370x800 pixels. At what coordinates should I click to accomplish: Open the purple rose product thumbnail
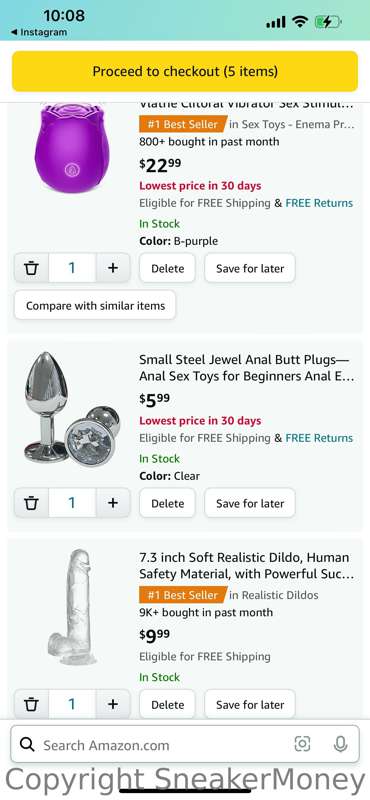pyautogui.click(x=72, y=148)
